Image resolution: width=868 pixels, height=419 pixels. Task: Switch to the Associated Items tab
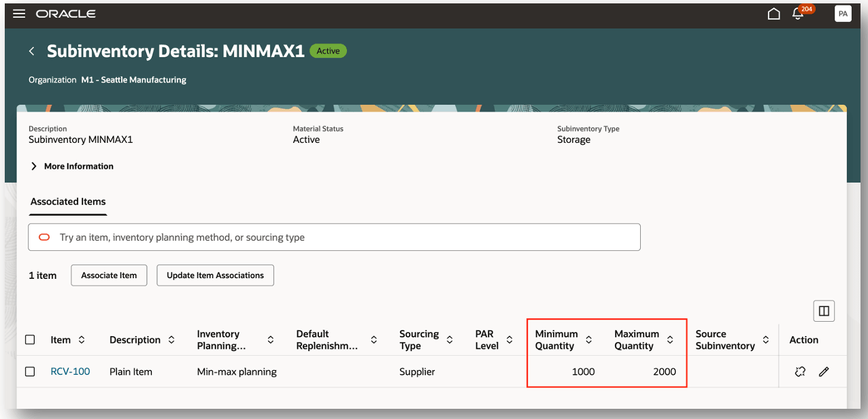click(x=67, y=201)
